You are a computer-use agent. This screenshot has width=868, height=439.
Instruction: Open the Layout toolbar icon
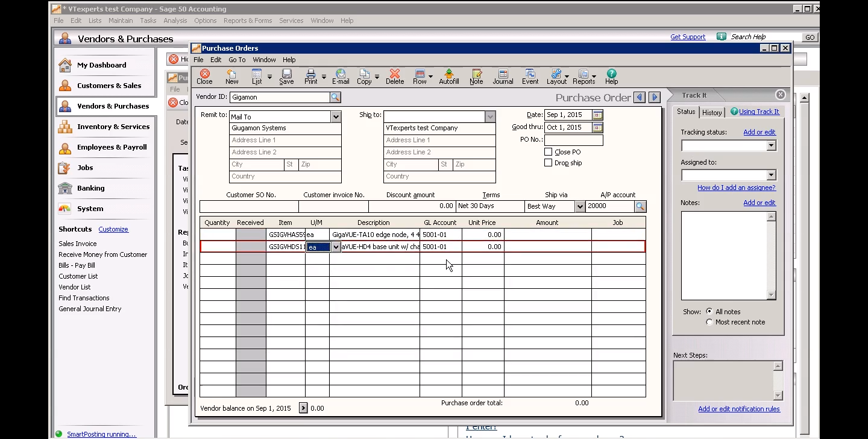[x=556, y=77]
